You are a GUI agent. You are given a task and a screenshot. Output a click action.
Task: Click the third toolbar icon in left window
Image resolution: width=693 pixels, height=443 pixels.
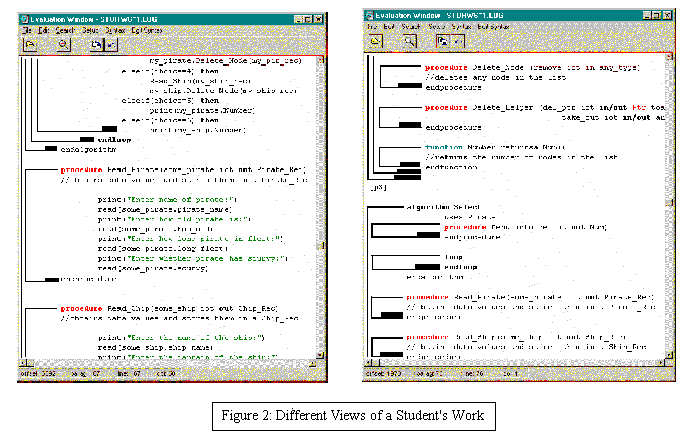[94, 46]
